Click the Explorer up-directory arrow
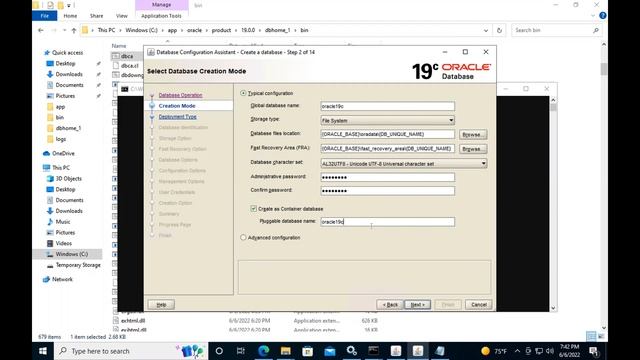 pyautogui.click(x=73, y=30)
